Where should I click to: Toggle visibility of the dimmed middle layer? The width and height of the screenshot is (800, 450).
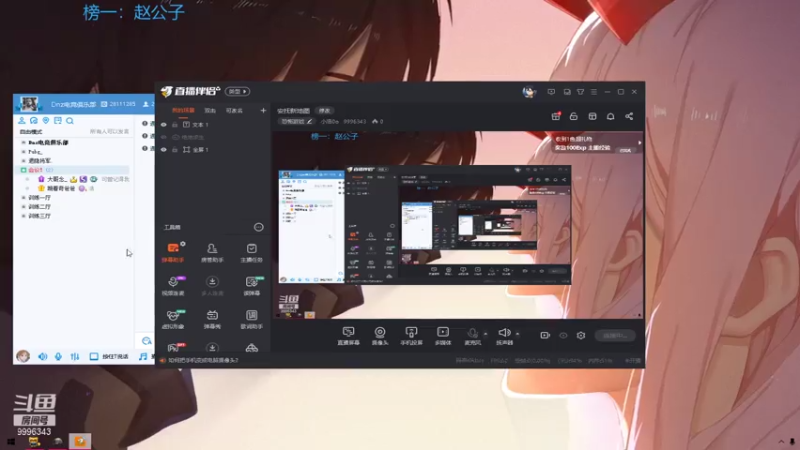(164, 137)
